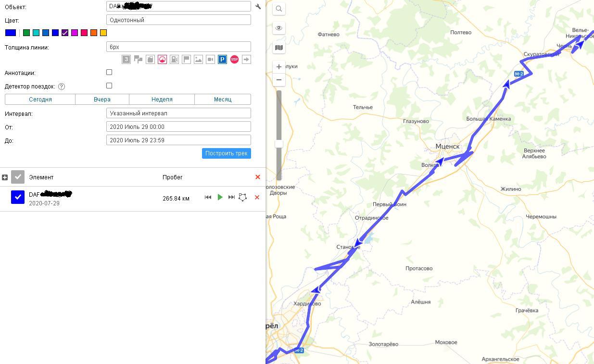Click the parking marker icon
The height and width of the screenshot is (364, 594).
click(222, 59)
